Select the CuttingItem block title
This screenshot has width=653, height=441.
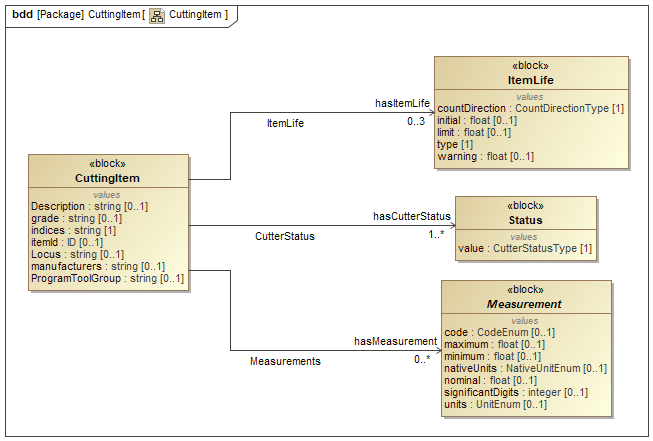(108, 179)
